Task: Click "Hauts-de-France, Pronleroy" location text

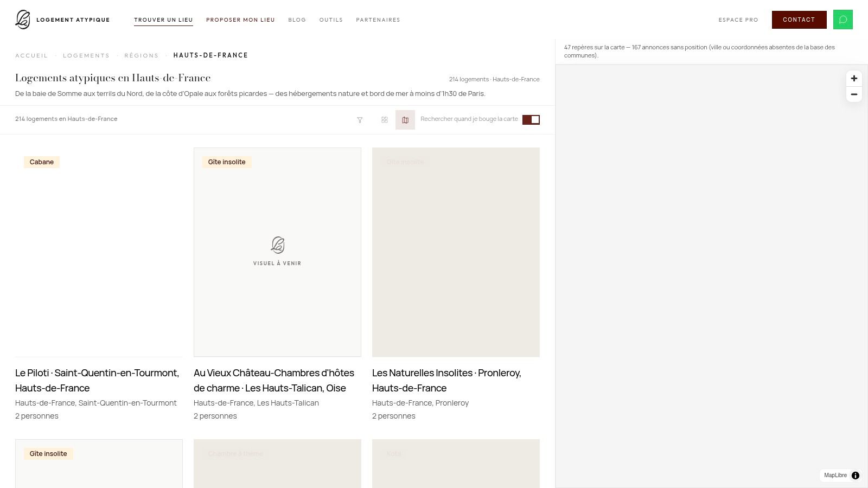Action: pos(420,403)
